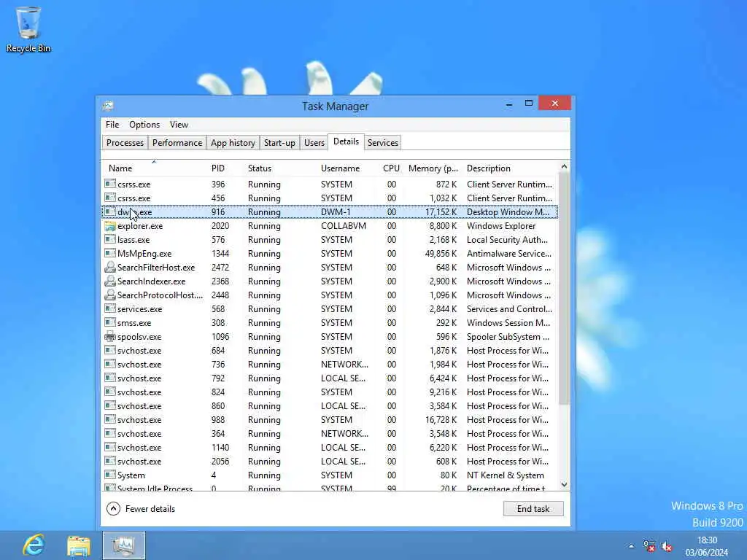Open the Options menu

click(x=144, y=124)
